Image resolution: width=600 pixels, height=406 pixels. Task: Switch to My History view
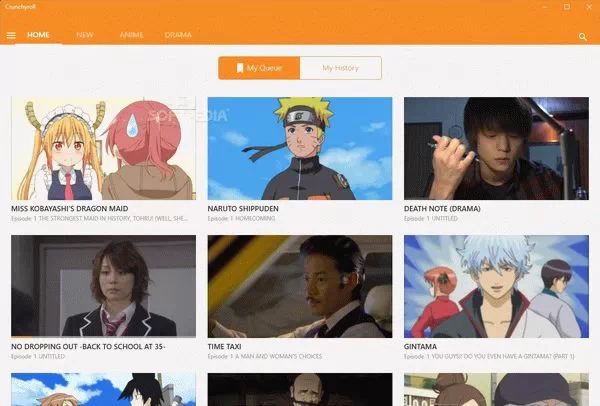coord(341,68)
